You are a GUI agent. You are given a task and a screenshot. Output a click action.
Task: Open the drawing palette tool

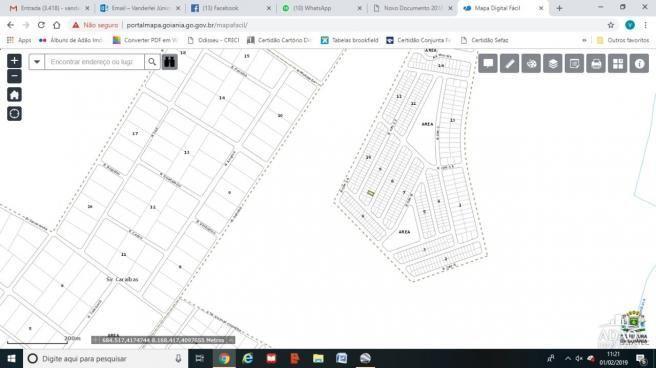click(531, 64)
